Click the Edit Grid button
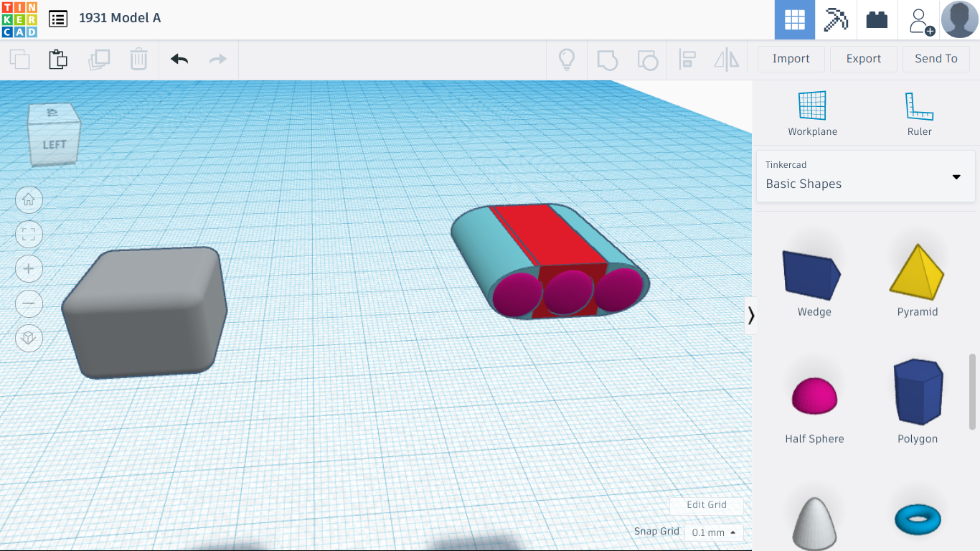This screenshot has width=980, height=551. (x=706, y=504)
